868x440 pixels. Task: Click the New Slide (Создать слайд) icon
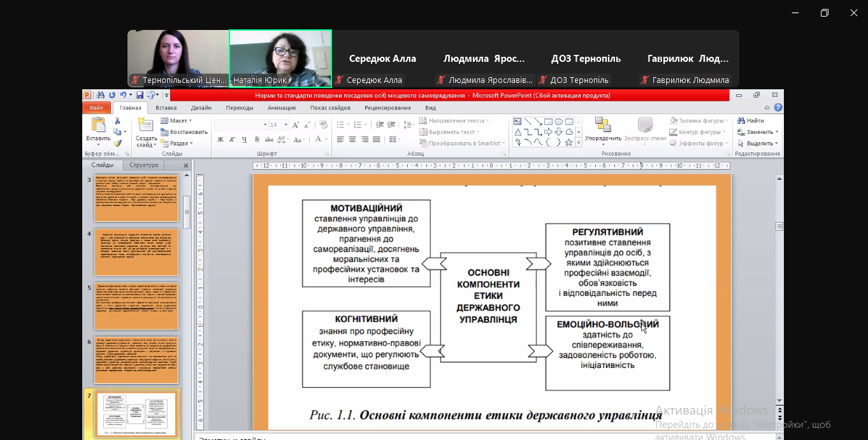[x=146, y=125]
